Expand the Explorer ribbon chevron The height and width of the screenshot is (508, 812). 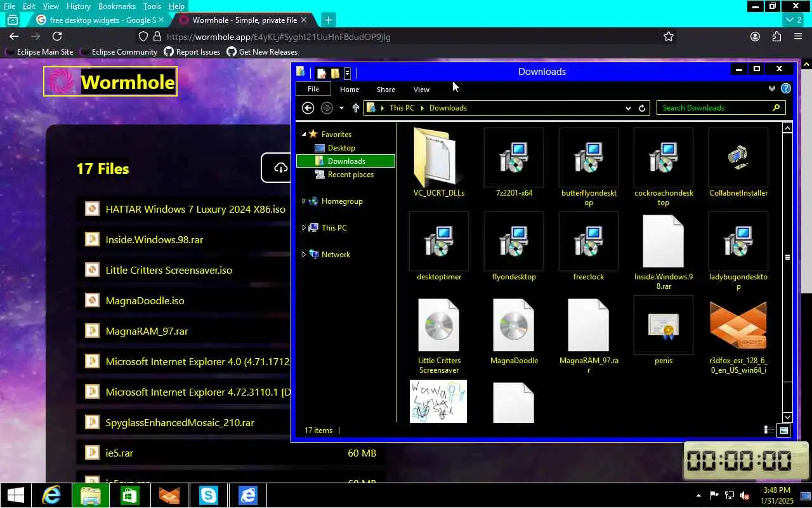772,89
